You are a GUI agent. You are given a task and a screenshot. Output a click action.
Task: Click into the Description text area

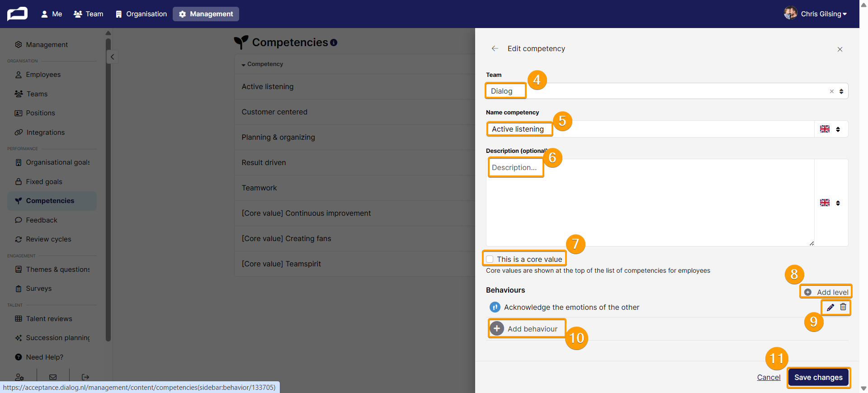tap(650, 203)
